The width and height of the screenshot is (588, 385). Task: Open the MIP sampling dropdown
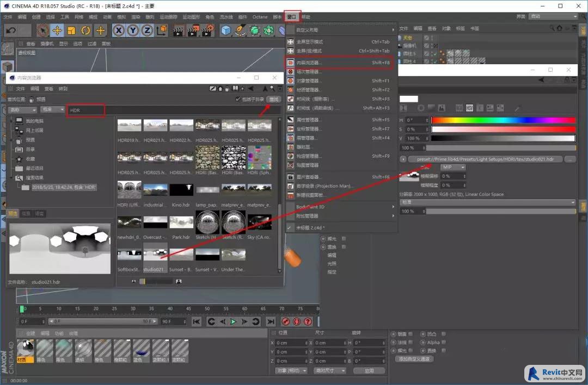coord(453,167)
